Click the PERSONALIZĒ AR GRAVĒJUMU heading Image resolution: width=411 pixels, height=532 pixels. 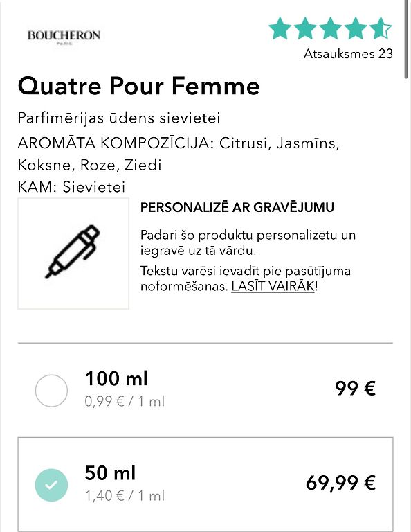point(237,207)
